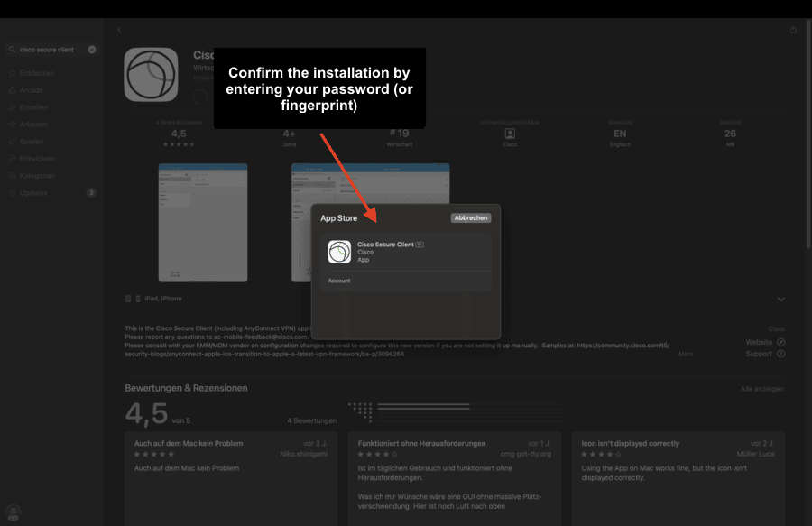Click the Updates download icon
The image size is (812, 526).
pos(12,192)
